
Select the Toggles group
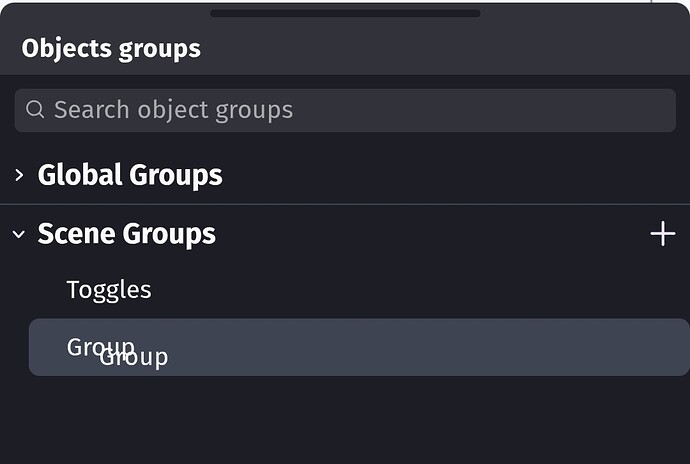pyautogui.click(x=108, y=290)
